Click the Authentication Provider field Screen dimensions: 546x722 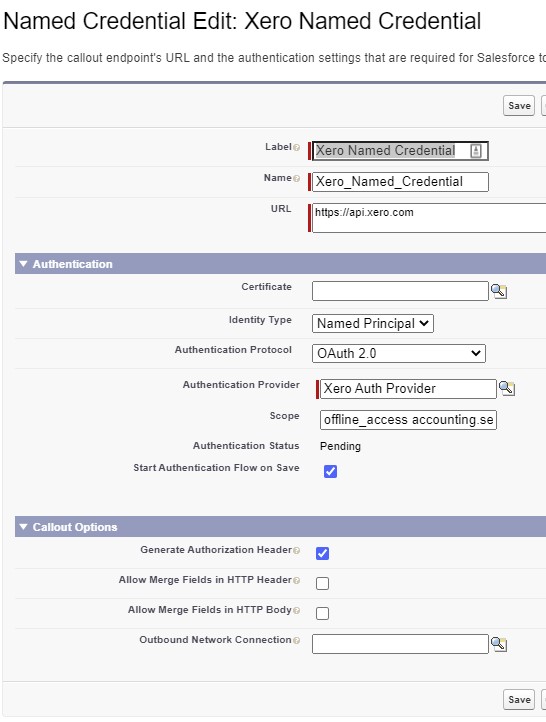tap(408, 389)
